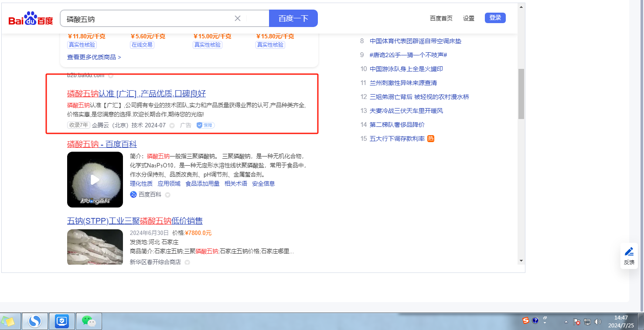This screenshot has height=330, width=644.
Task: Click the 保障 shield badge
Action: (205, 125)
